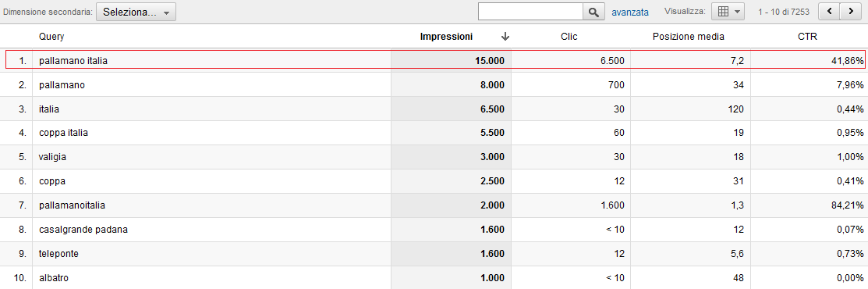Screen dimensions: 868x289
Task: Click the 0,44% CTR value
Action: 851,109
